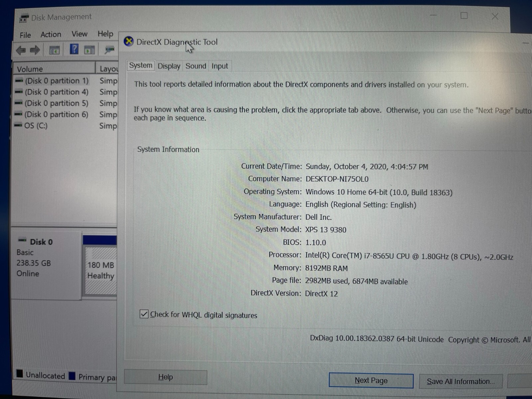Screen dimensions: 532x399
Task: Click the DirectX 12 version value
Action: pyautogui.click(x=321, y=294)
